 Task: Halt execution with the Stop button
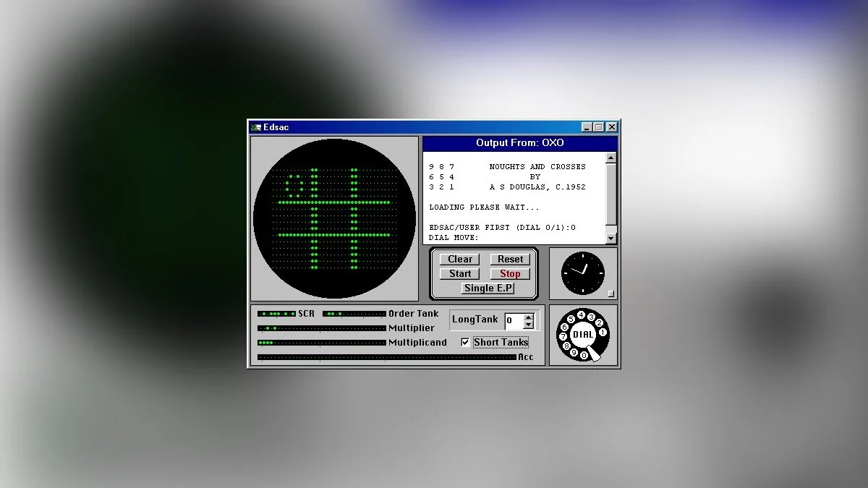tap(510, 274)
